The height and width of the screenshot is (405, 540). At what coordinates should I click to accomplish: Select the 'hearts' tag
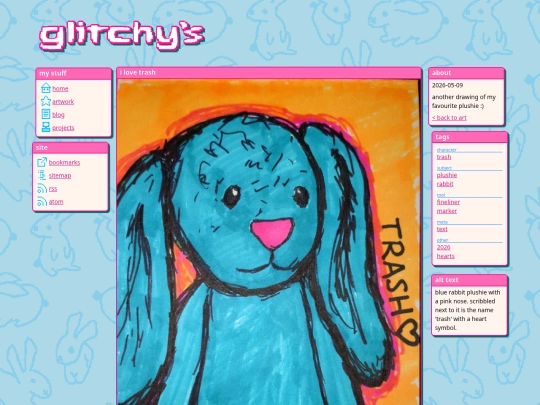[x=446, y=256]
